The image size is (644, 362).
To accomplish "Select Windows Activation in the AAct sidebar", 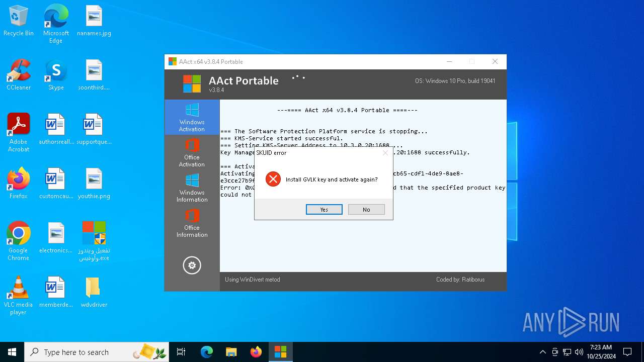I will pyautogui.click(x=192, y=117).
